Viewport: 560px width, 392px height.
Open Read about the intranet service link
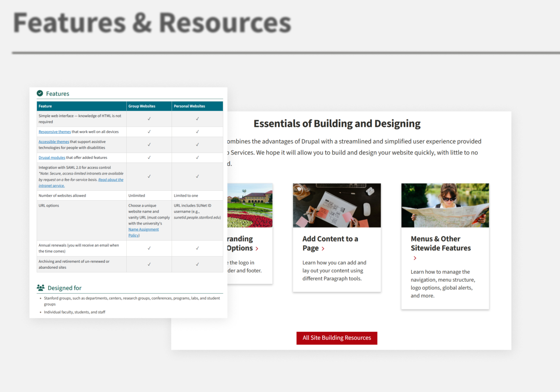coord(81,183)
